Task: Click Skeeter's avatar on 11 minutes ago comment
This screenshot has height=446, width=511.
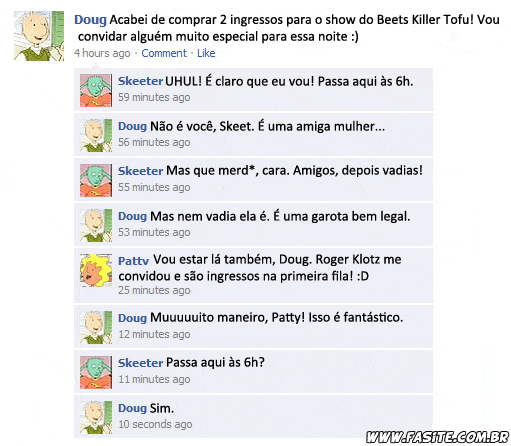Action: 96,372
